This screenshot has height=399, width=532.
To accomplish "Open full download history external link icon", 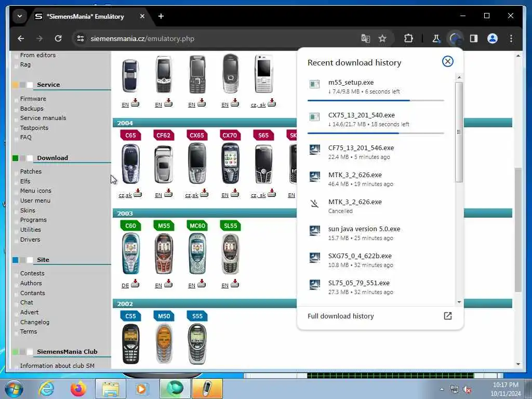I will pos(447,316).
